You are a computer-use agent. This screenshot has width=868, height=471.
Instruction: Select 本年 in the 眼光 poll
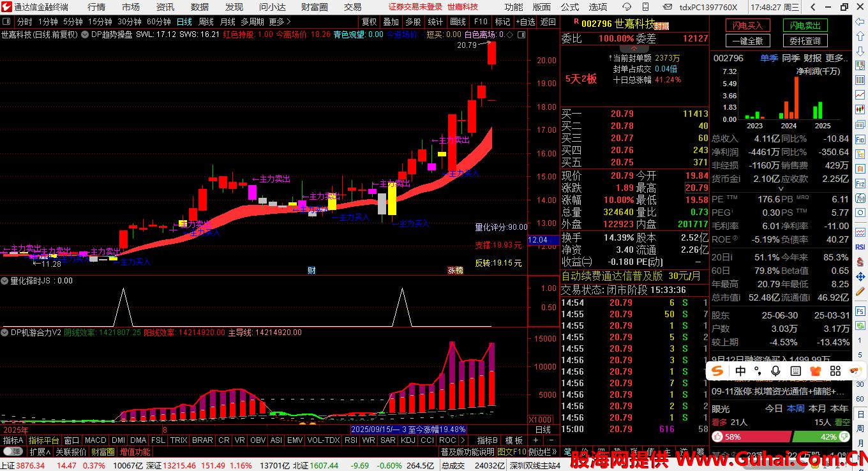[839, 409]
